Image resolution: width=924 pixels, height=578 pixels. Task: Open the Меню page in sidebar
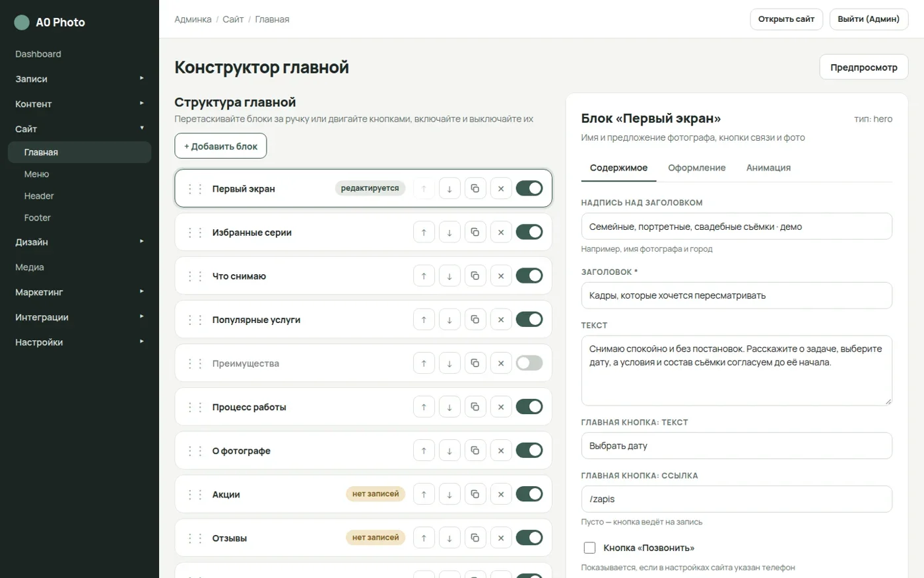coord(79,174)
